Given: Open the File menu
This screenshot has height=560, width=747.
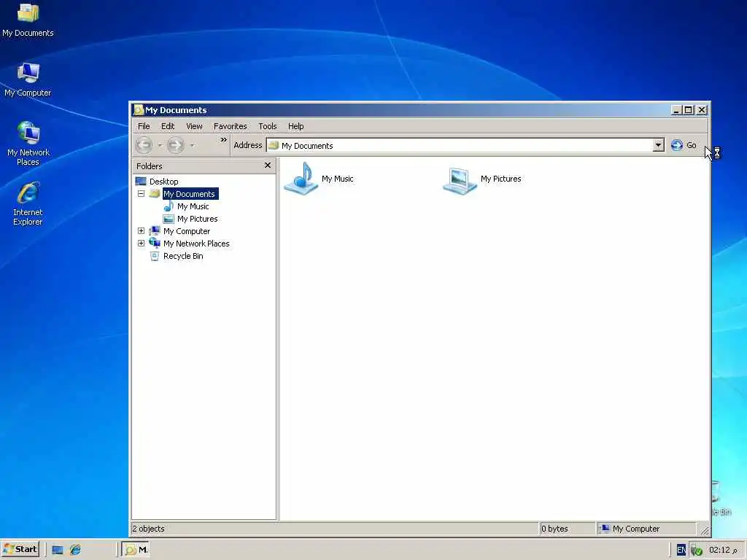Looking at the screenshot, I should [144, 126].
